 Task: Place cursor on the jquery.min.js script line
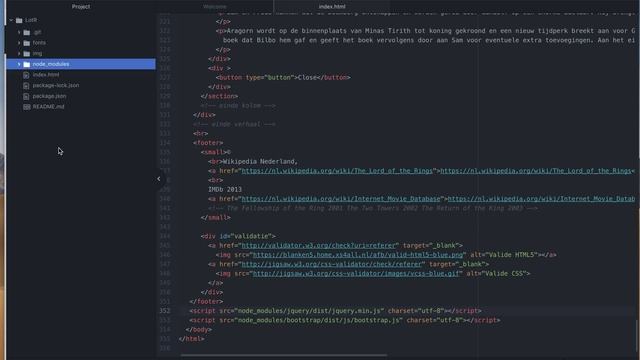pos(335,311)
